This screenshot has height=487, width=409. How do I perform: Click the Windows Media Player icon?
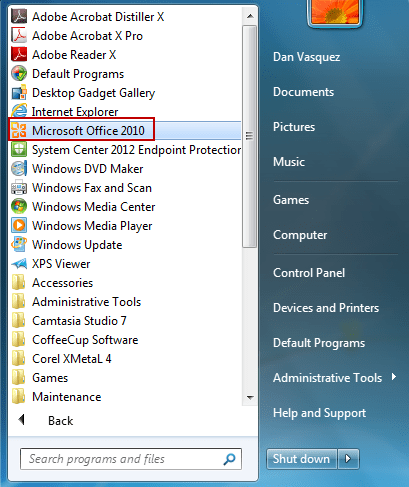19,225
